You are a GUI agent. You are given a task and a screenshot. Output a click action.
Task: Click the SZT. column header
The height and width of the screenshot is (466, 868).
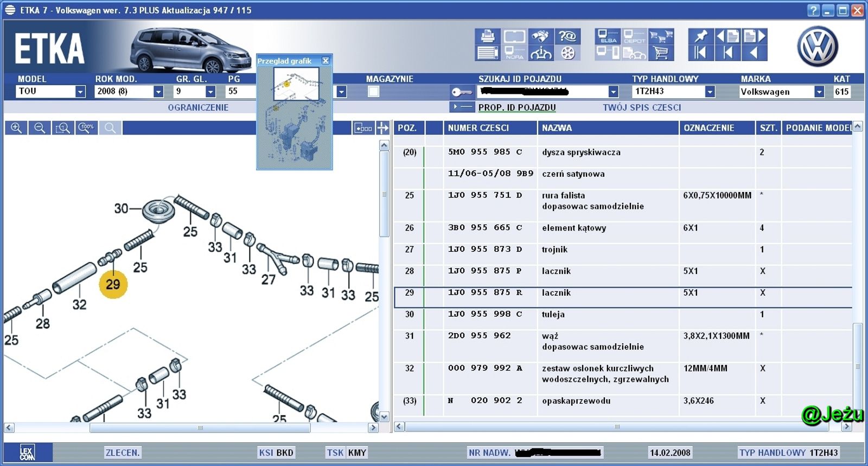(x=769, y=128)
